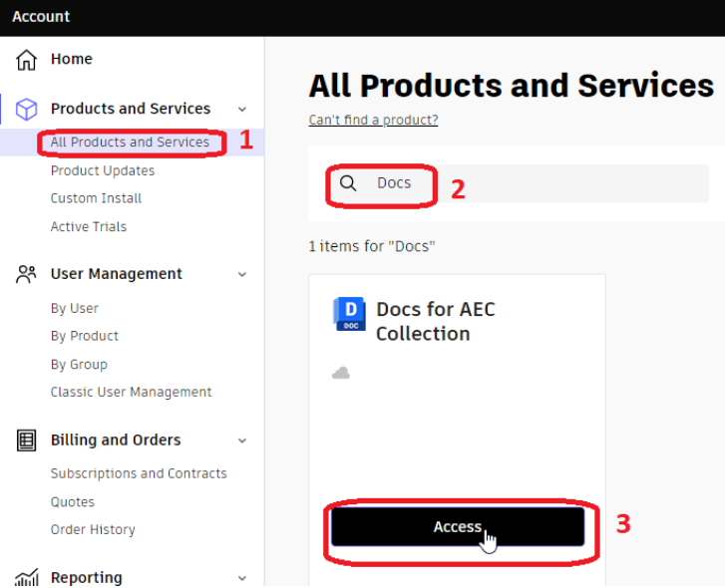Image resolution: width=725 pixels, height=588 pixels.
Task: Go to Quotes
Action: coord(73,502)
